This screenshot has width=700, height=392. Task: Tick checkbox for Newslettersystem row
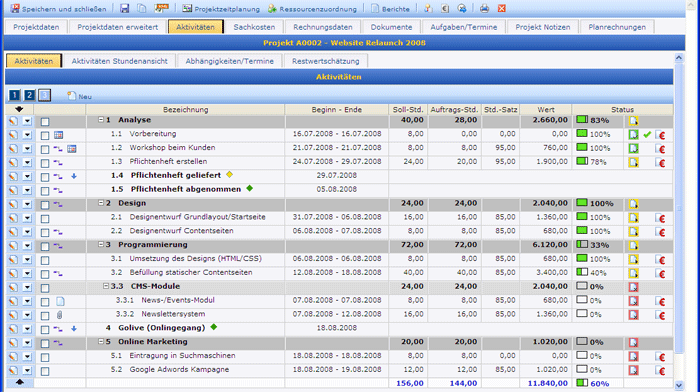pyautogui.click(x=45, y=315)
